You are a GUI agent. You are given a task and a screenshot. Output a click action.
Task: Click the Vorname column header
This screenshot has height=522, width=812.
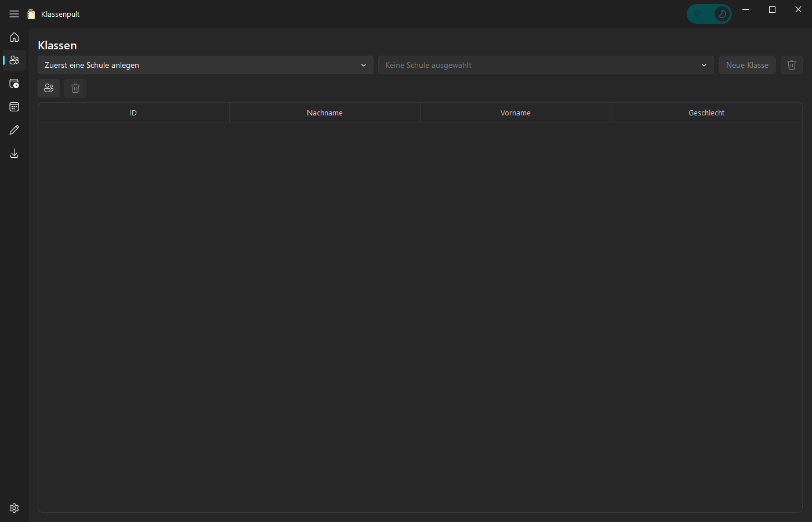point(516,113)
